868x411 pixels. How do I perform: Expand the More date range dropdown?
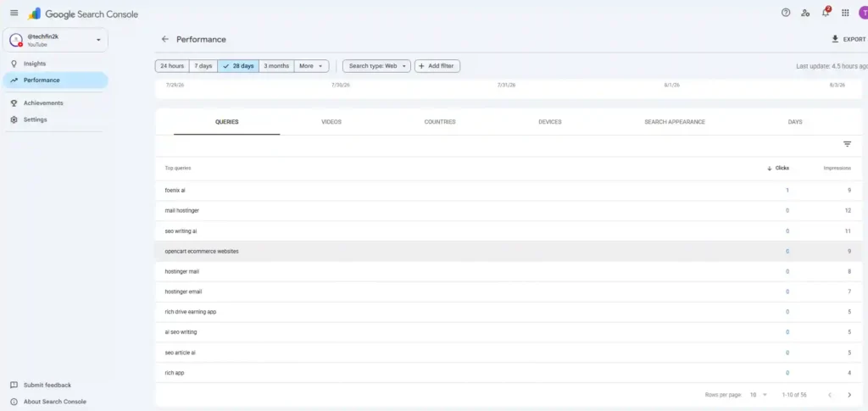pos(312,66)
